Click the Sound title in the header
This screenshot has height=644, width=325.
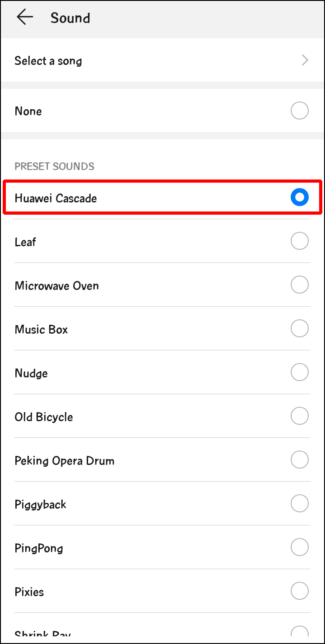(70, 18)
